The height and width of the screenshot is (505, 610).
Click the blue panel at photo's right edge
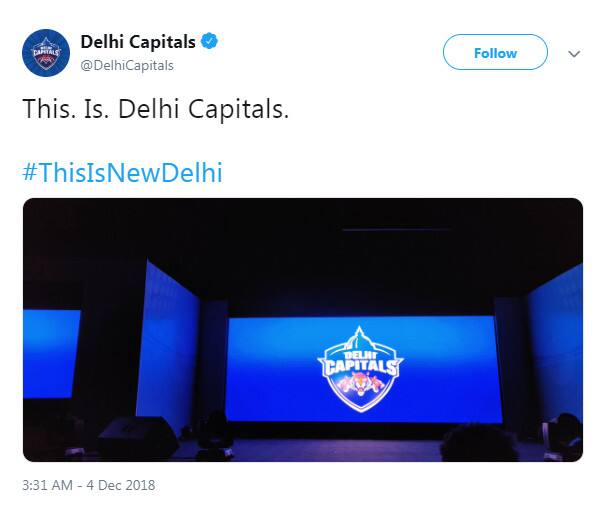tap(555, 342)
